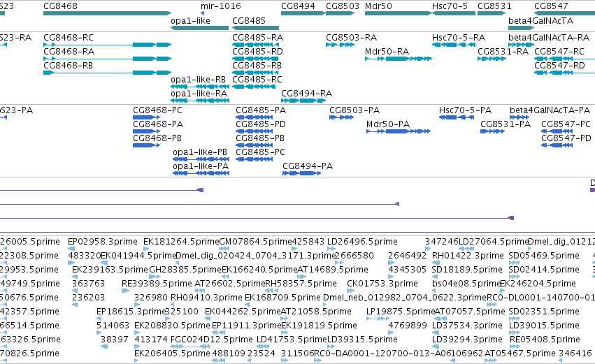This screenshot has height=364, width=595.
Task: Click EST AT14689.5prime
Action: click(333, 270)
